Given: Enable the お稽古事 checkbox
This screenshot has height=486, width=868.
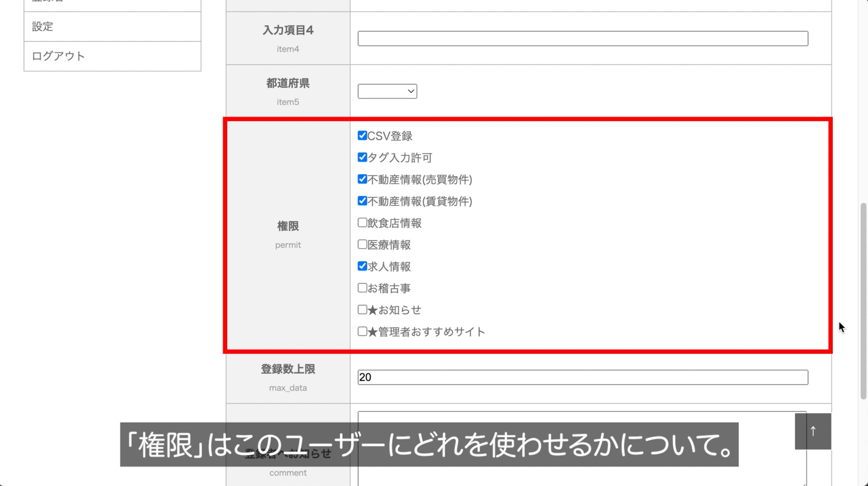Looking at the screenshot, I should coord(362,288).
